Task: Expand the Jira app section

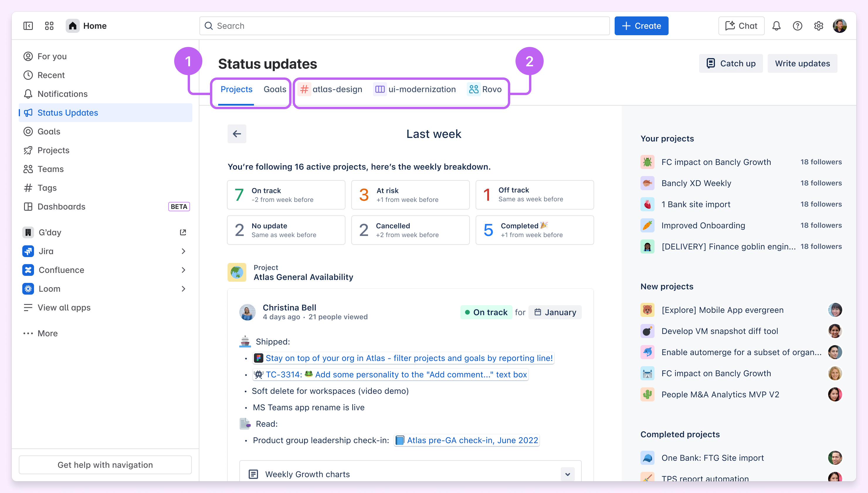Action: [183, 251]
